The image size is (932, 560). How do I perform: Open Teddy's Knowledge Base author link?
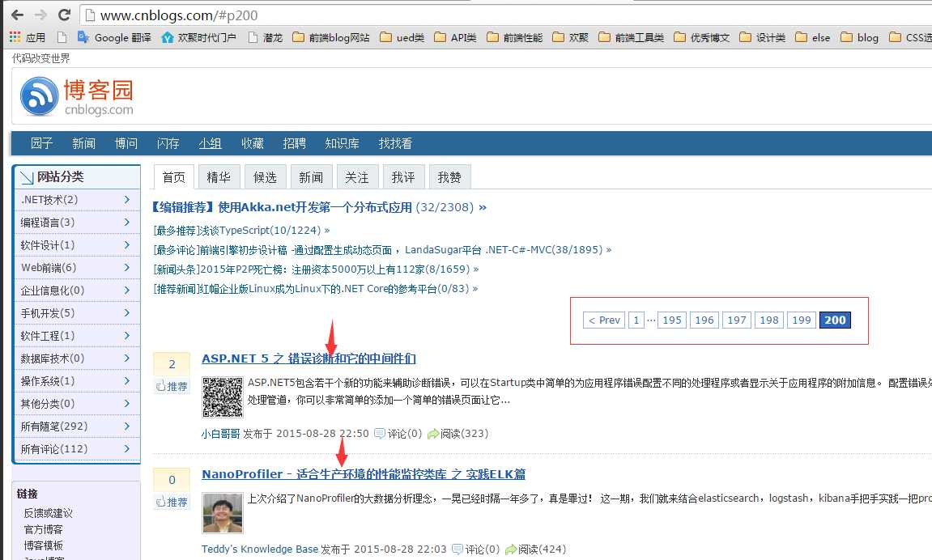click(x=260, y=549)
